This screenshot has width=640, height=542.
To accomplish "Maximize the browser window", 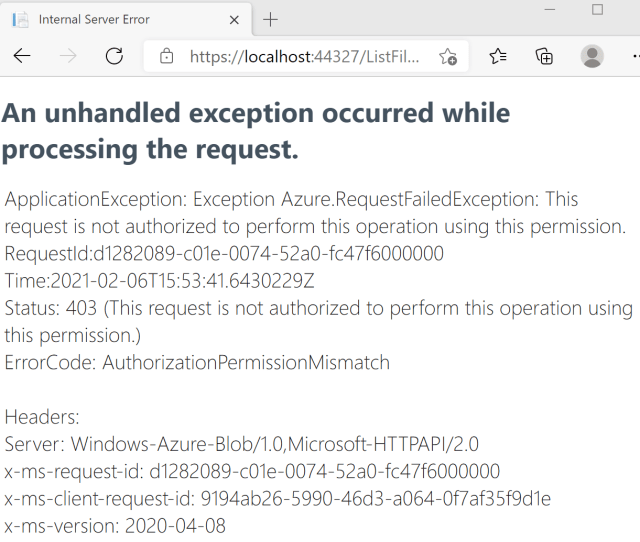I will click(x=597, y=10).
